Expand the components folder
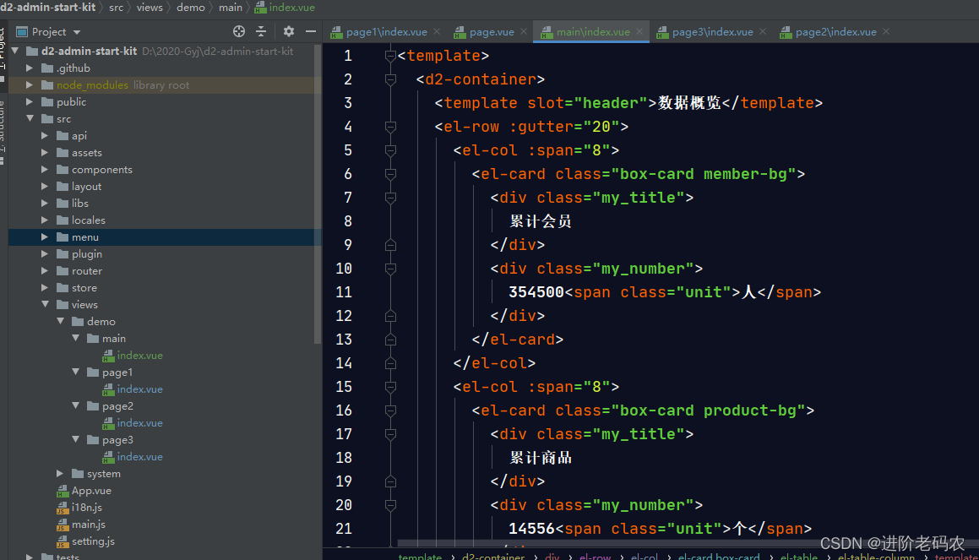Screen dimensions: 979x560 click(44, 169)
